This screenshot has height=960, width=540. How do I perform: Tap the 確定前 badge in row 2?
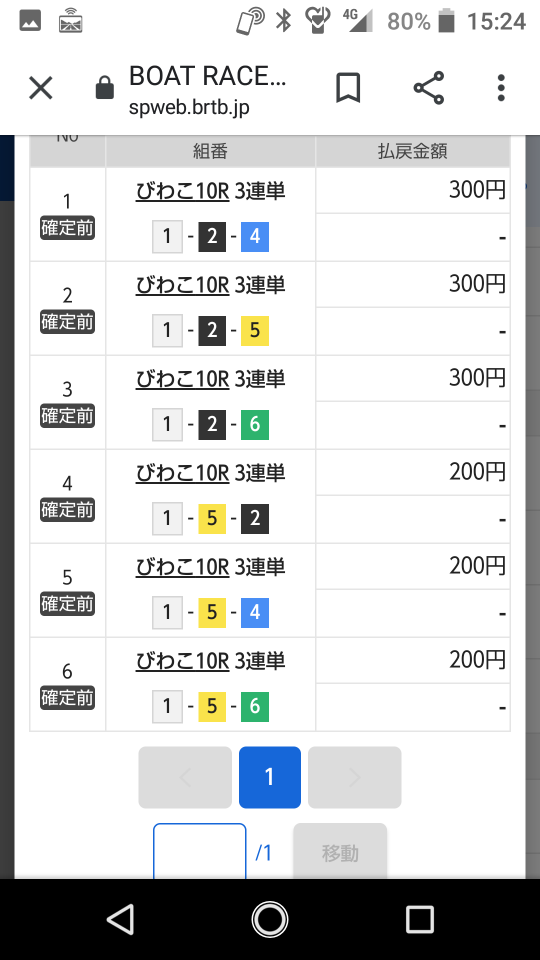(x=67, y=322)
